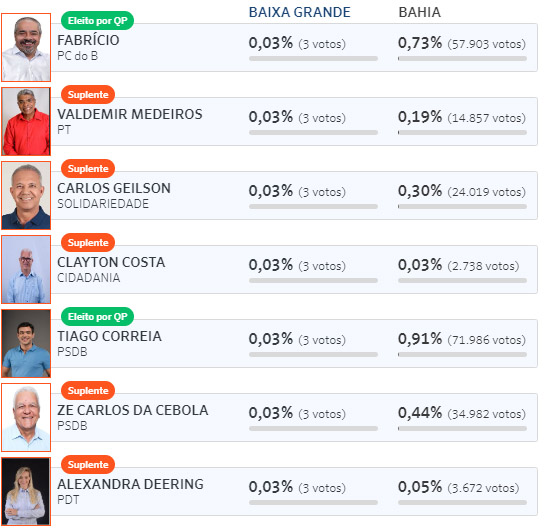Open Clayton Costa's candidate photo
This screenshot has height=531, width=544.
tap(26, 269)
